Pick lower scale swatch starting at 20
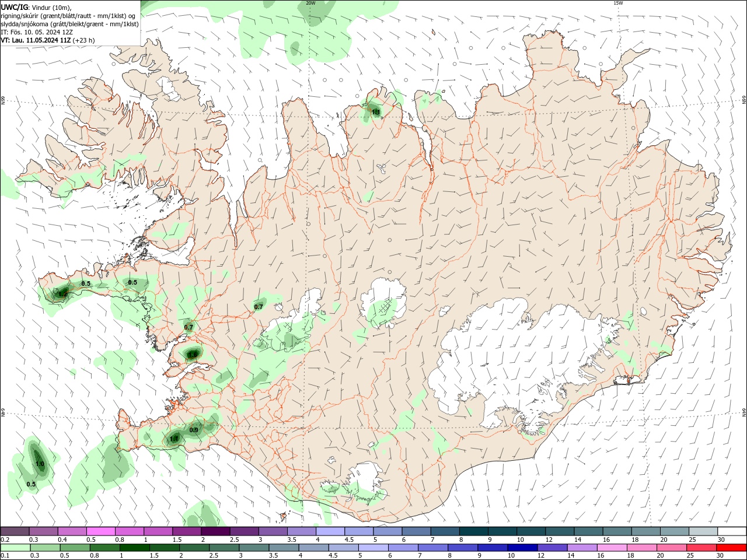747x560 pixels. coord(672,548)
